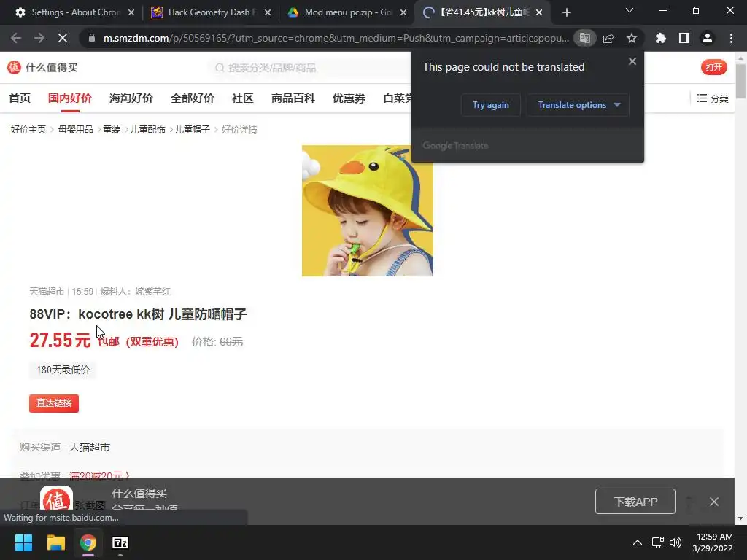The height and width of the screenshot is (560, 747).
Task: Select the 国内好价 nav item
Action: coord(69,98)
